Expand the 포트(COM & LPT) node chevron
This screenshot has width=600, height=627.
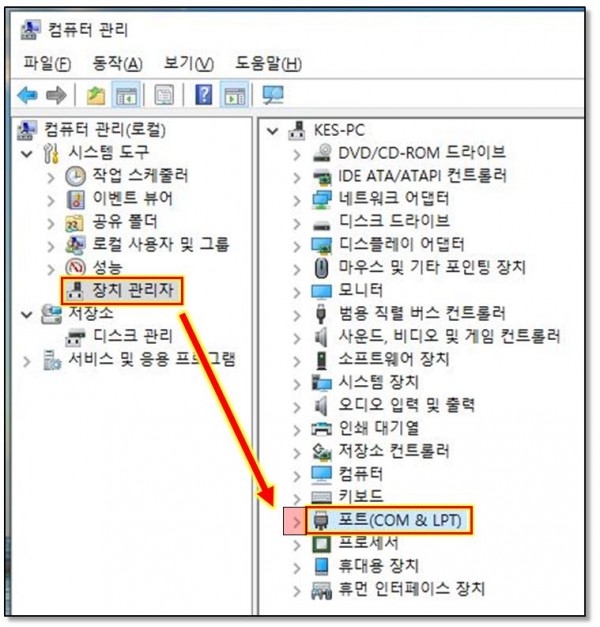(x=296, y=521)
